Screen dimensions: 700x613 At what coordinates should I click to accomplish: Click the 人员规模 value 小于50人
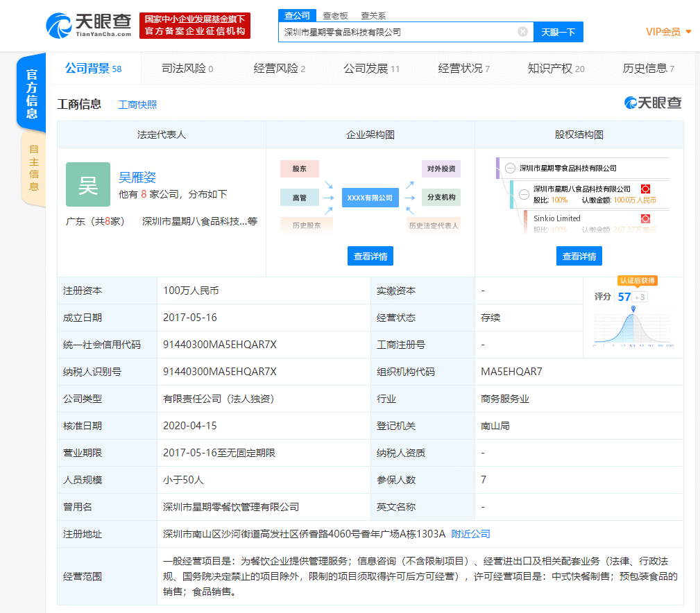pyautogui.click(x=183, y=480)
